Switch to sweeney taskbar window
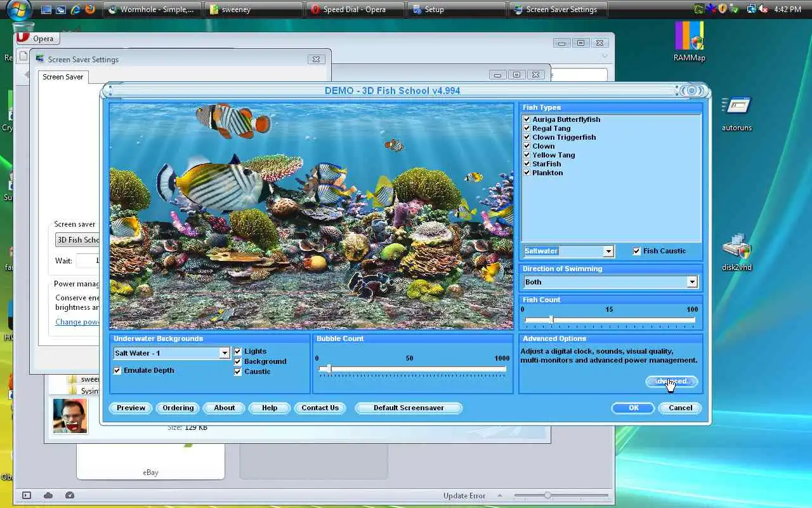Image resolution: width=812 pixels, height=508 pixels. [253, 10]
